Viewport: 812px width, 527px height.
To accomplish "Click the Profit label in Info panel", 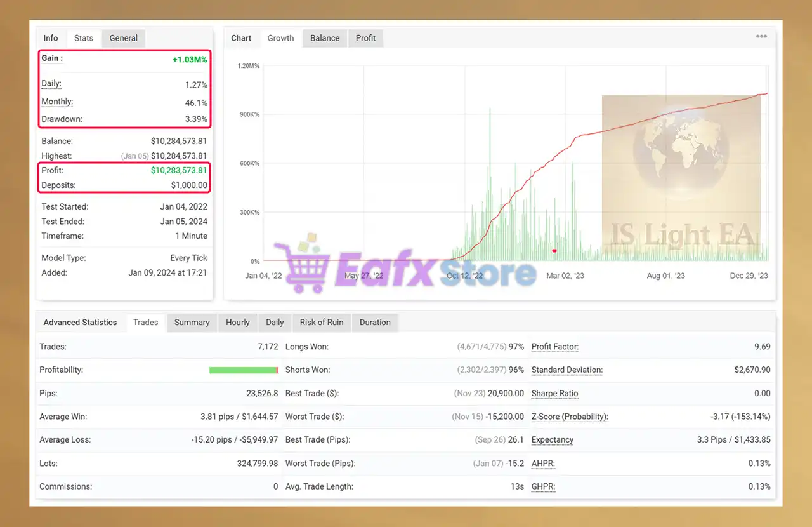I will pos(53,171).
